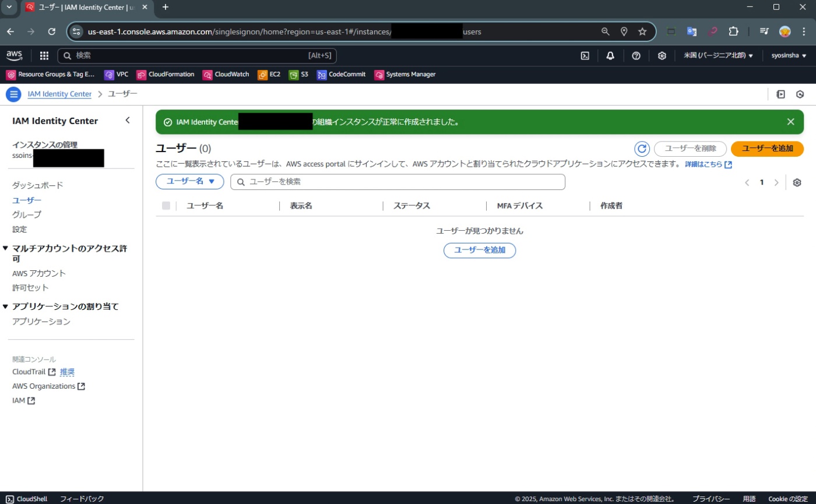Screen dimensions: 816x504
Task: Open 許可セット in sidebar
Action: [30, 288]
